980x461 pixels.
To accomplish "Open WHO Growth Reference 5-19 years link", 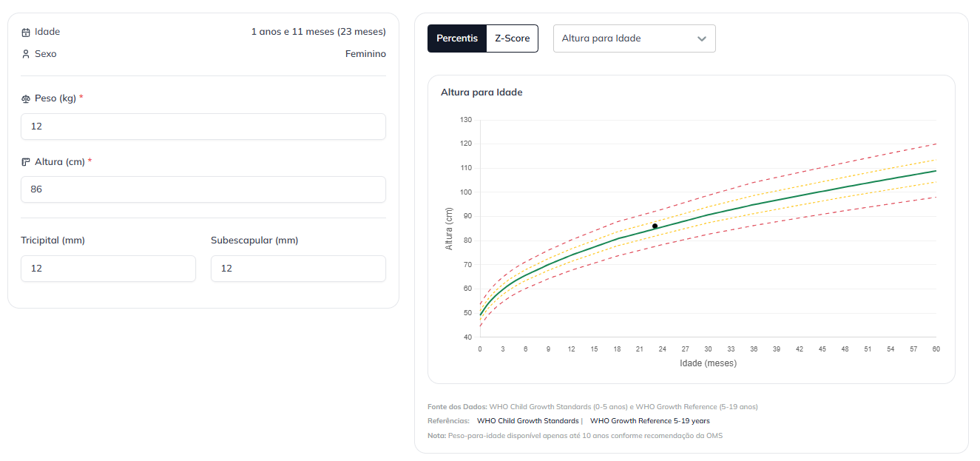I will pos(649,421).
